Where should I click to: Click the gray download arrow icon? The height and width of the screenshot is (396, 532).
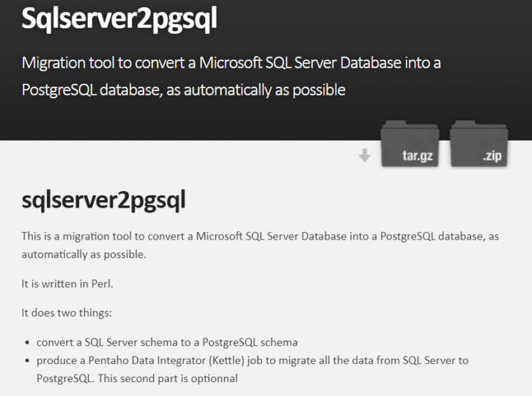[365, 155]
